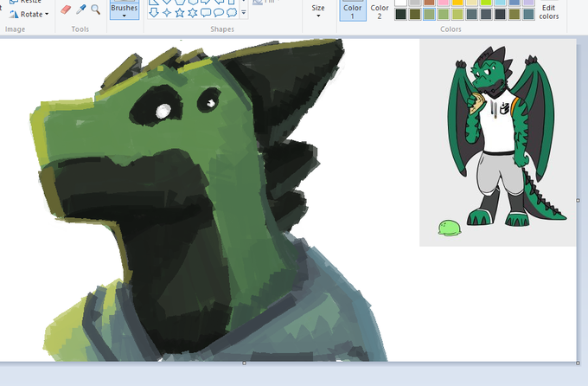Open Edit colors dialog
Screen dimensions: 588x386
click(x=548, y=10)
